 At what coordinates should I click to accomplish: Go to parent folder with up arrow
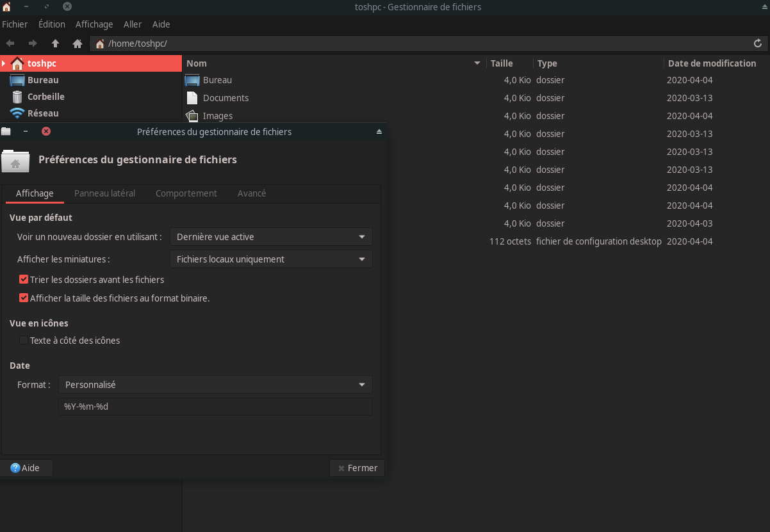pos(55,44)
